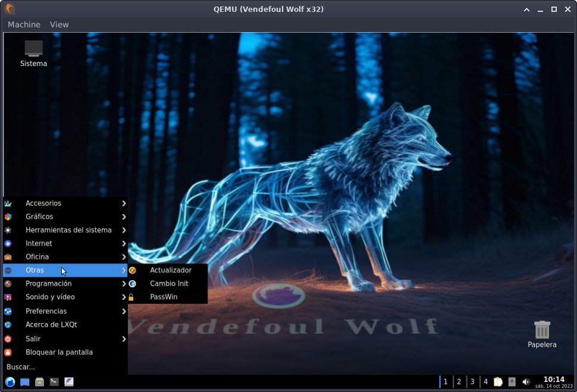Choose Bloquear la pantalla
Image resolution: width=577 pixels, height=392 pixels.
click(x=65, y=352)
